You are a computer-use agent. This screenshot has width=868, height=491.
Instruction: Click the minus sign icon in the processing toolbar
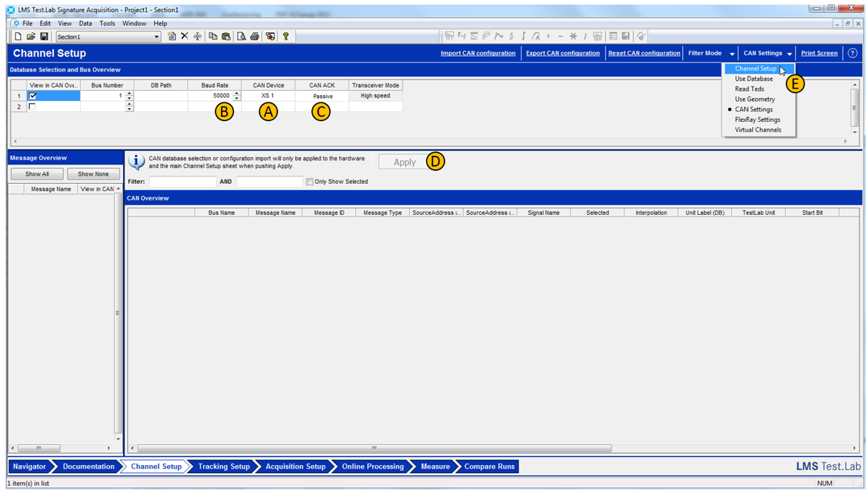560,36
